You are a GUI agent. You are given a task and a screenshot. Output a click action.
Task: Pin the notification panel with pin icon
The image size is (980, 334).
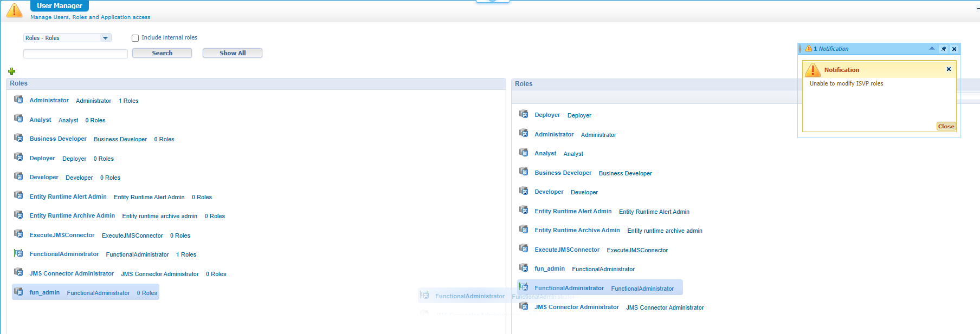click(944, 49)
